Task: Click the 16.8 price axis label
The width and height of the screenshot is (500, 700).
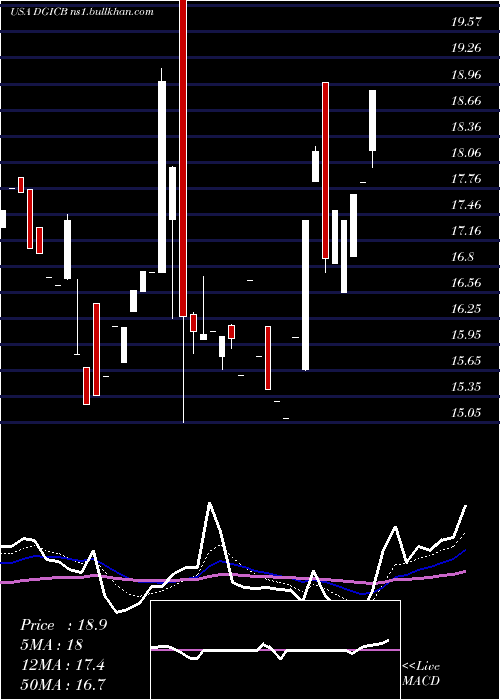Action: [x=463, y=257]
